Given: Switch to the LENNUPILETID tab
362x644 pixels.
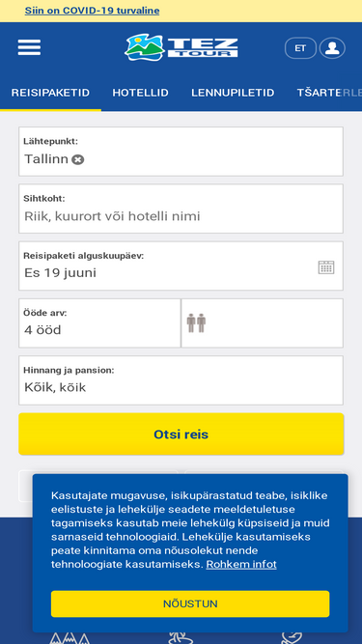Looking at the screenshot, I should 233,93.
